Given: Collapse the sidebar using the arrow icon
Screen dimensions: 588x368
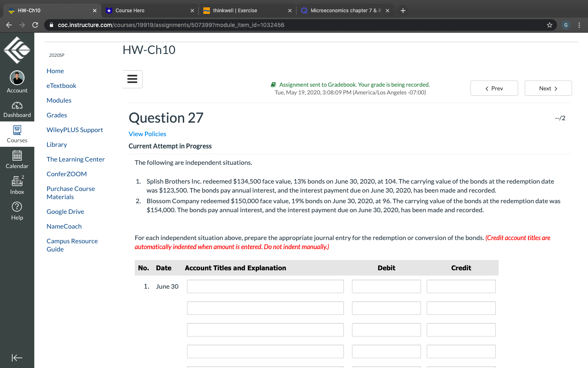Looking at the screenshot, I should [x=17, y=358].
